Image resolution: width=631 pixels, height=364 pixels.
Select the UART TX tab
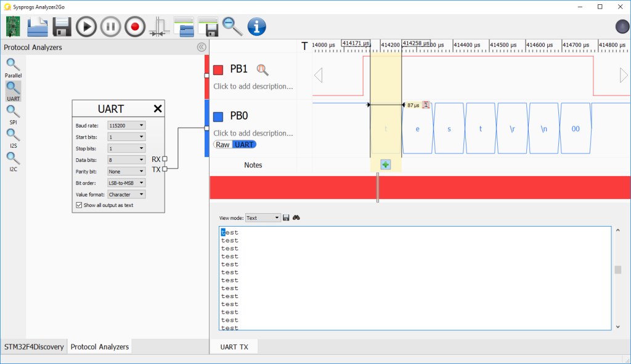(234, 347)
